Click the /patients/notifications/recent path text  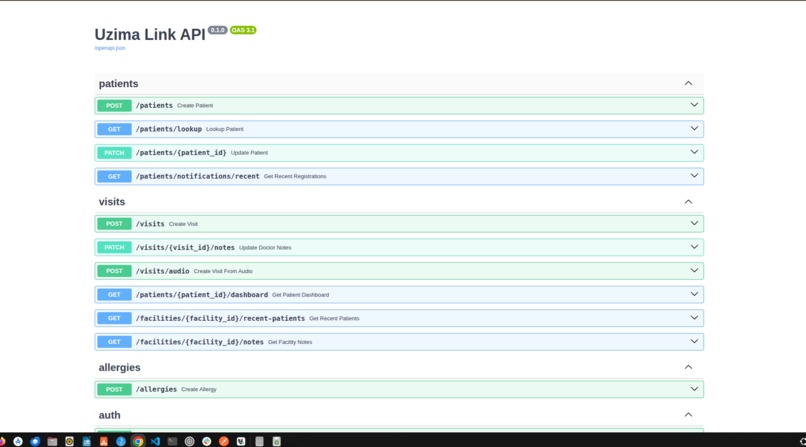pos(197,176)
